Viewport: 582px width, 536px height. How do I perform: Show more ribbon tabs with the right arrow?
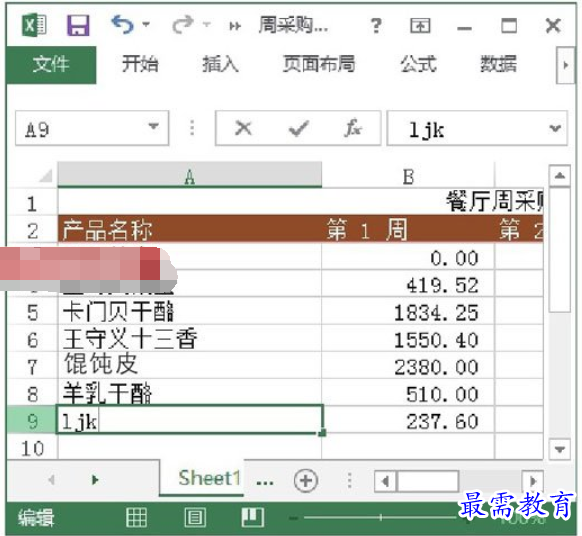[565, 65]
